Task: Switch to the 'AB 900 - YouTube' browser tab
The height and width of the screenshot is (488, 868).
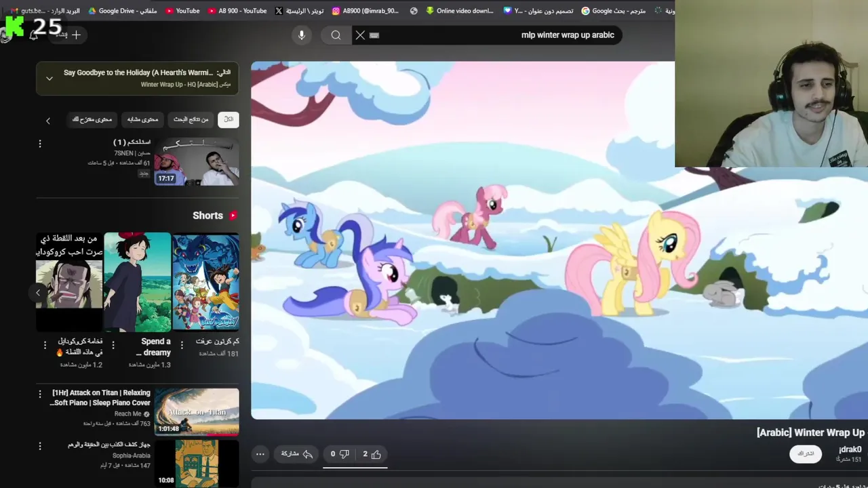Action: pyautogui.click(x=237, y=11)
